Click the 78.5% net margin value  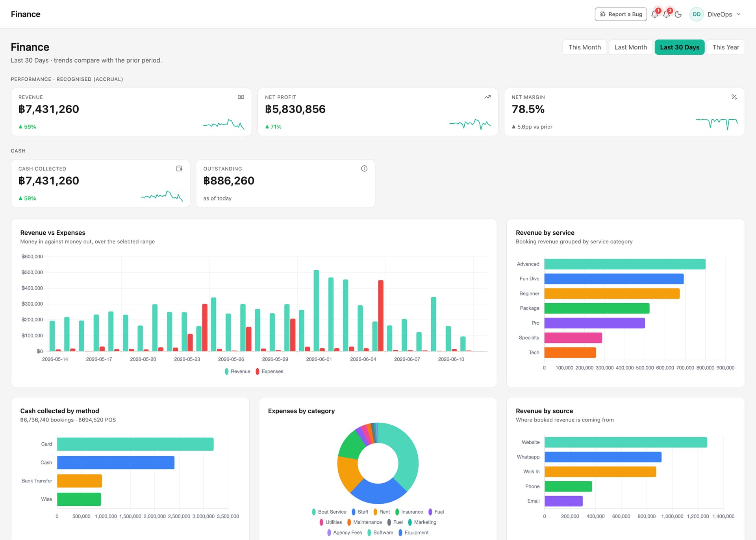(x=528, y=109)
